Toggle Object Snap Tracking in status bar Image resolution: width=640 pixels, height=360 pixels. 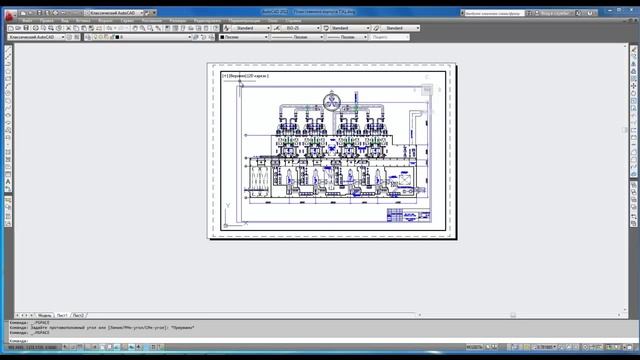tap(117, 347)
